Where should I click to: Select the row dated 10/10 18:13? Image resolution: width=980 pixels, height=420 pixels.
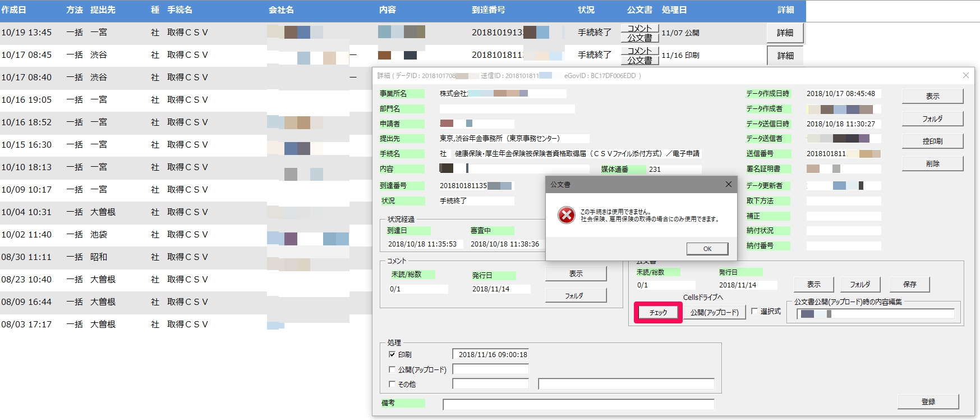tap(185, 167)
